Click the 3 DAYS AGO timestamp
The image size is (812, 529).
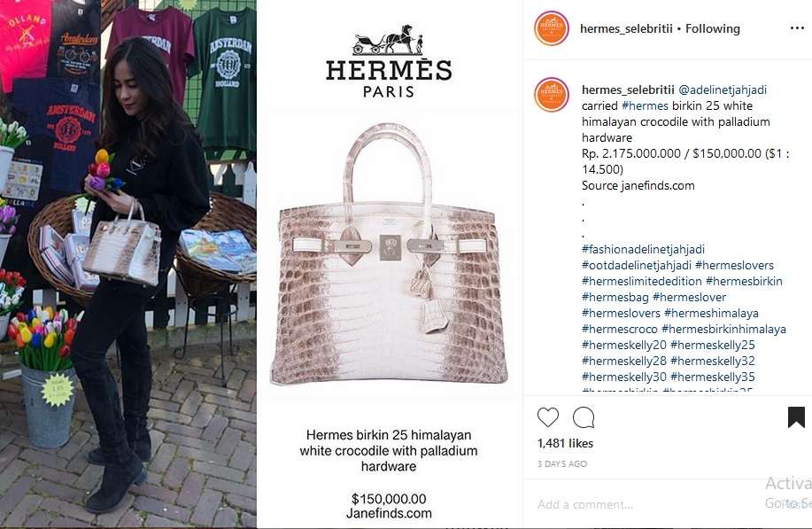(562, 463)
